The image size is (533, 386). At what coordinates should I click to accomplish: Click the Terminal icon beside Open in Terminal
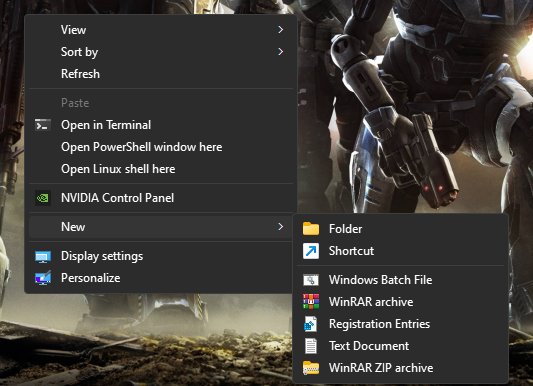tap(43, 125)
